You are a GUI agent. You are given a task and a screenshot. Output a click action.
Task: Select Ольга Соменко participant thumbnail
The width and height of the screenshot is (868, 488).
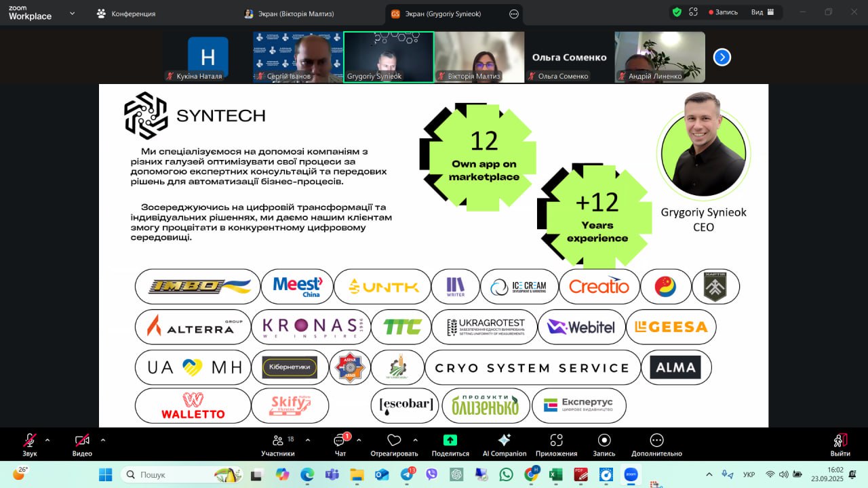[x=570, y=57]
